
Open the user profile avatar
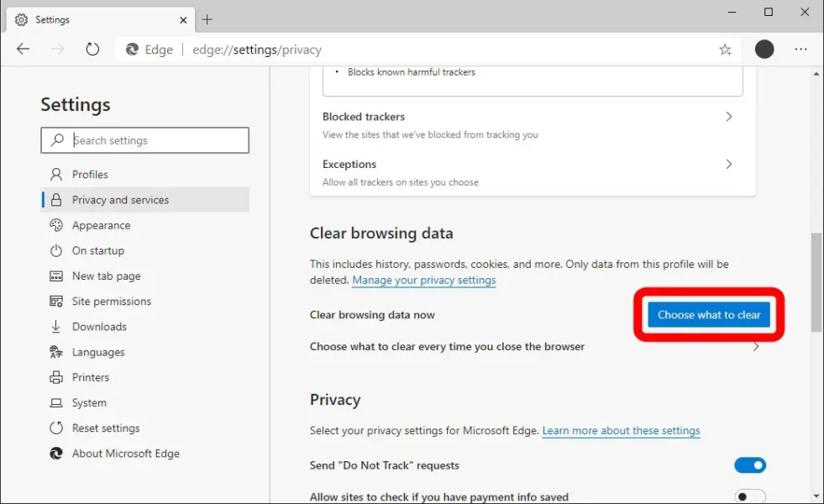(x=764, y=50)
